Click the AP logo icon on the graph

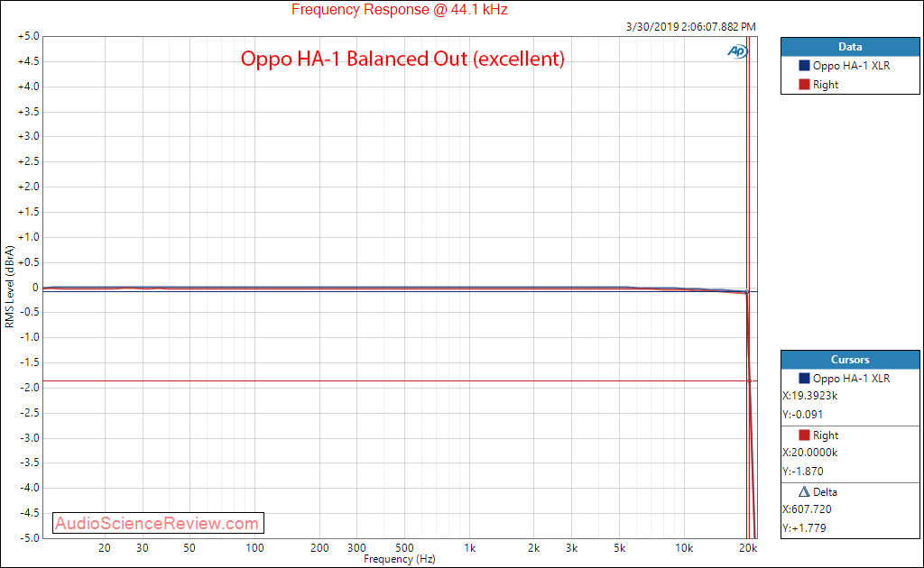737,51
